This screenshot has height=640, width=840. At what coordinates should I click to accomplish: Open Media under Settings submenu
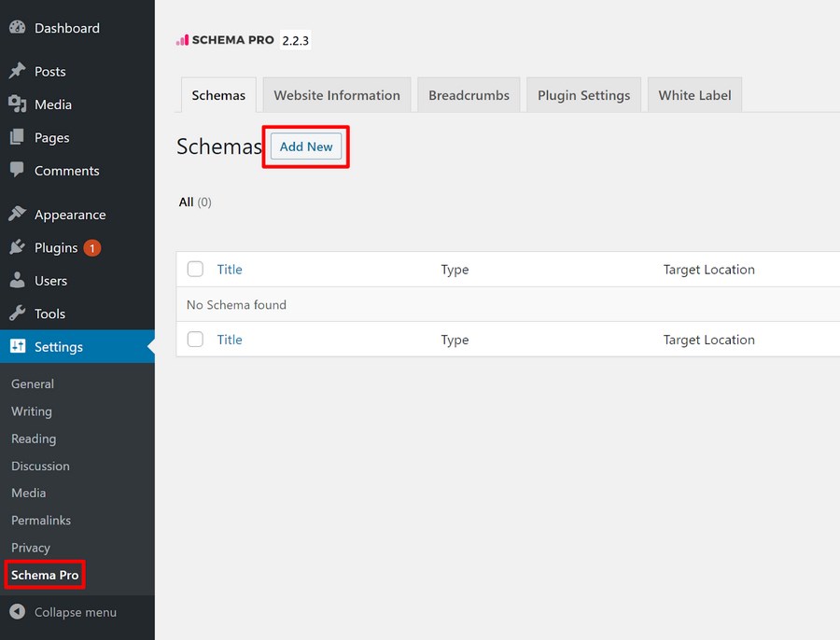(x=28, y=493)
